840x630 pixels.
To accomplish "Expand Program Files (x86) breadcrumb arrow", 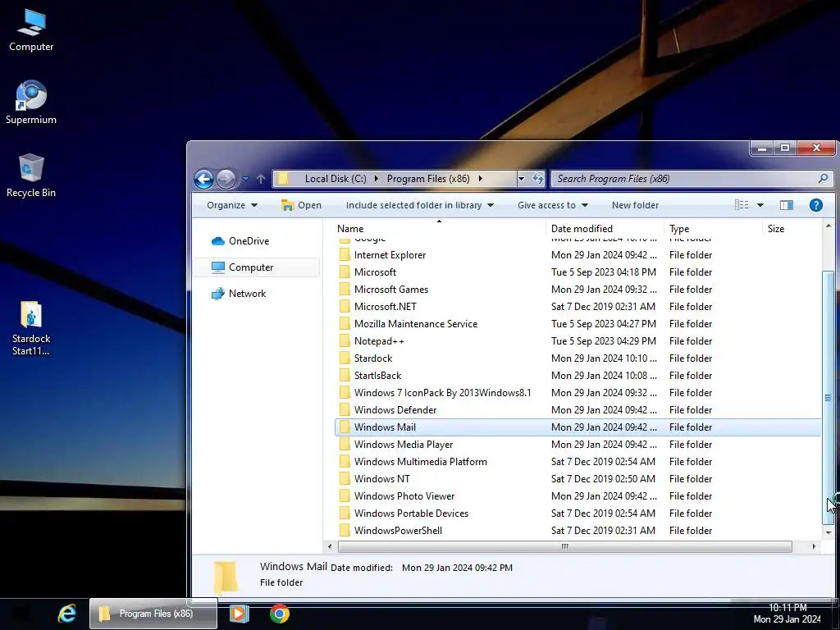I will pyautogui.click(x=480, y=179).
